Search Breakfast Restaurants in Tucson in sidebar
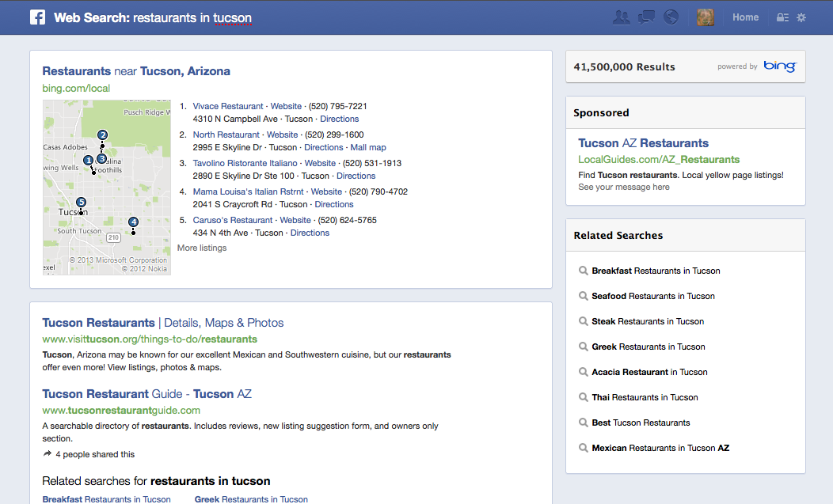 click(656, 271)
